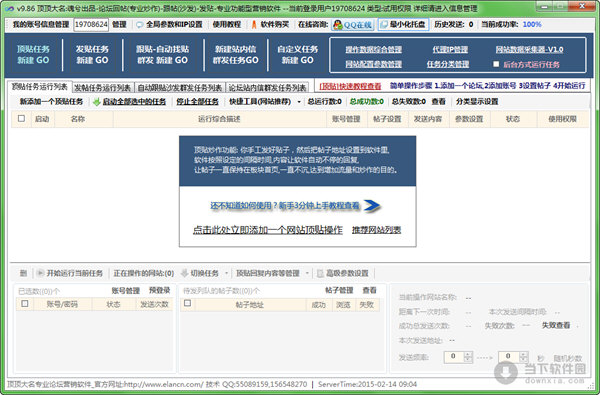
Task: Click 跟贴-自动找贴 群发 新建 GO
Action: tap(162, 55)
